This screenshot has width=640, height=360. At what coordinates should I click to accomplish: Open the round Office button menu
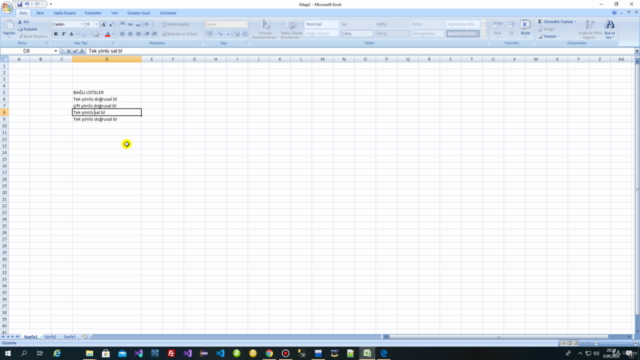[7, 7]
